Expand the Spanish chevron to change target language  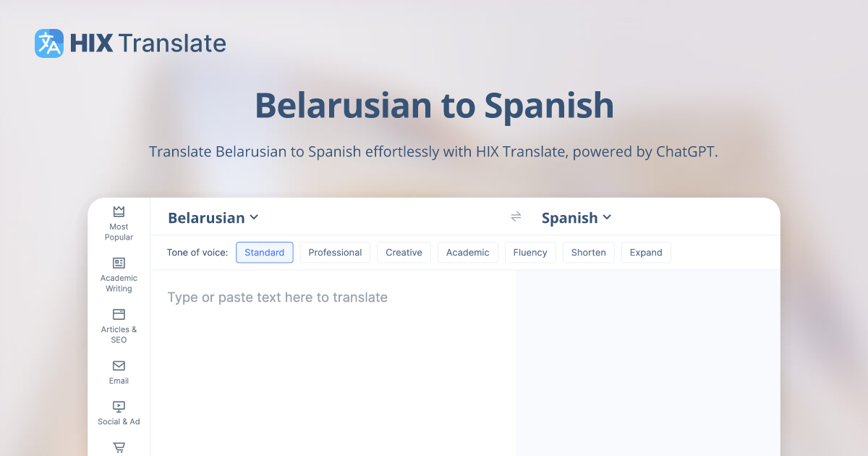608,217
